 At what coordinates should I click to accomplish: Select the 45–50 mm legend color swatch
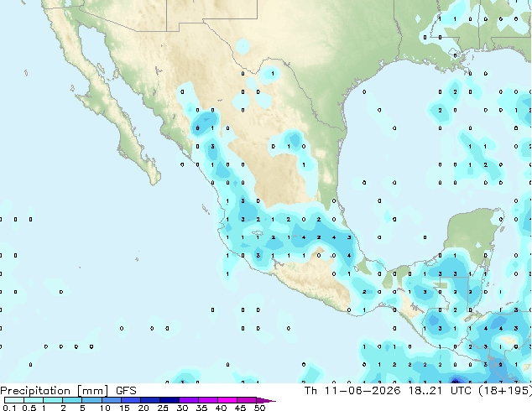click(247, 400)
